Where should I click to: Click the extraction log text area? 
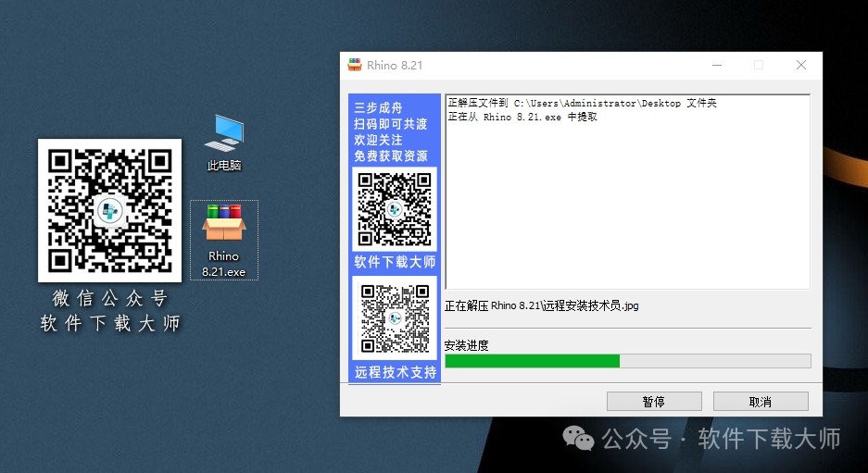pos(628,192)
